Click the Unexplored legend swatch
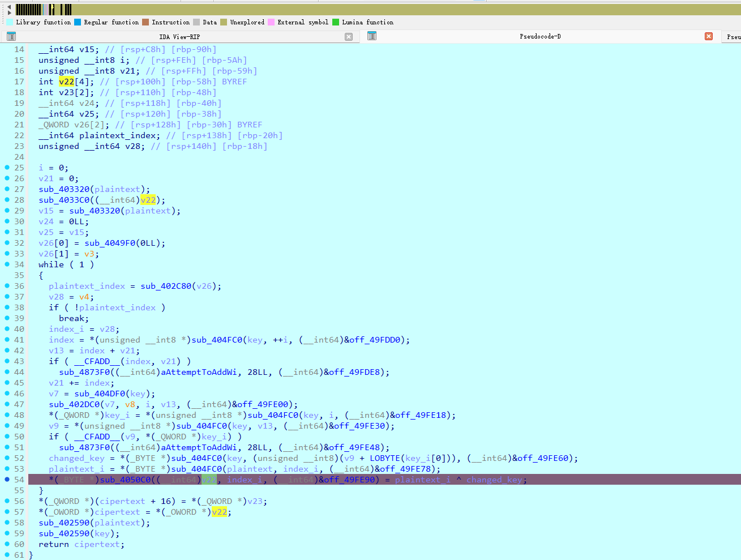 pos(224,22)
